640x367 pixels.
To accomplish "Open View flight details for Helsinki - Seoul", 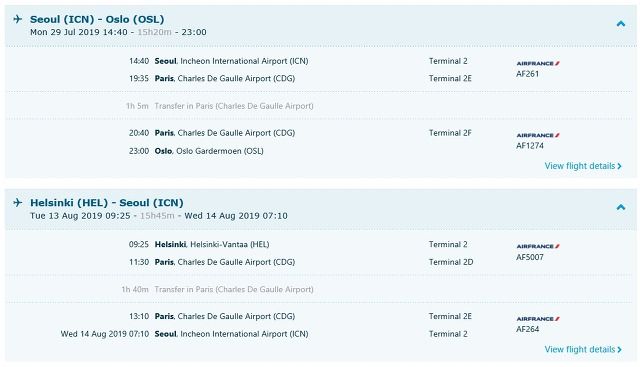I will point(583,349).
